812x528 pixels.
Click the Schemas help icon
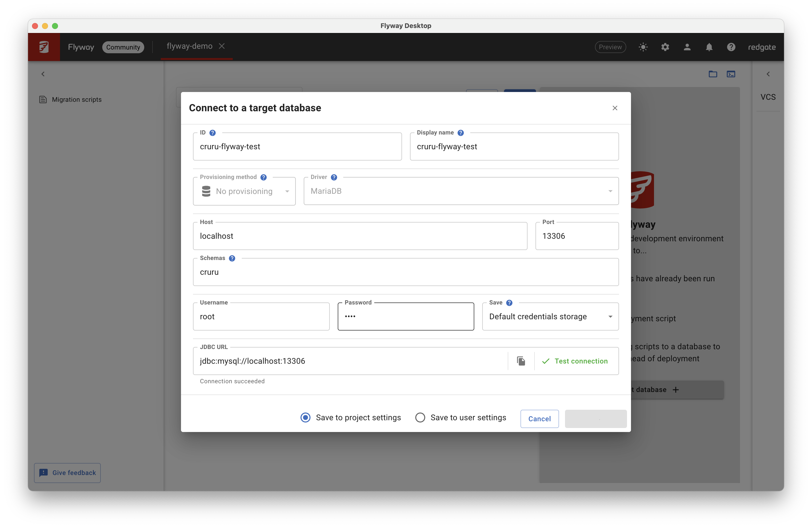[x=232, y=258]
